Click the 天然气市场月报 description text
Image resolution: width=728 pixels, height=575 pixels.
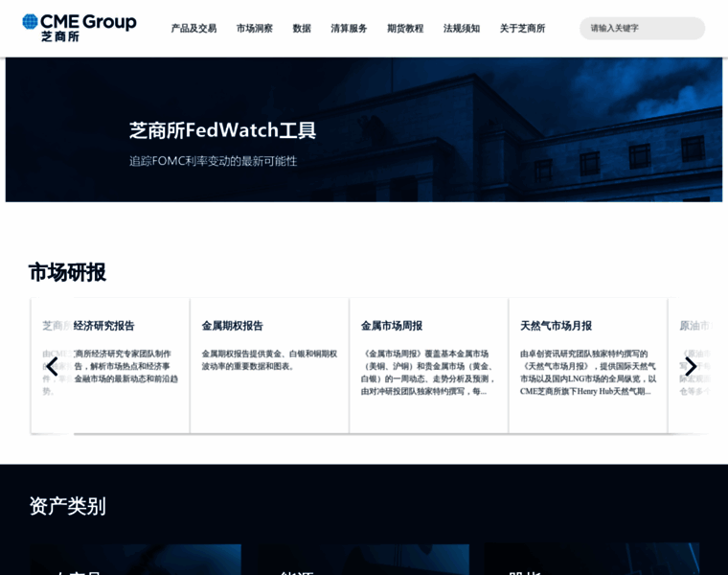tap(588, 373)
